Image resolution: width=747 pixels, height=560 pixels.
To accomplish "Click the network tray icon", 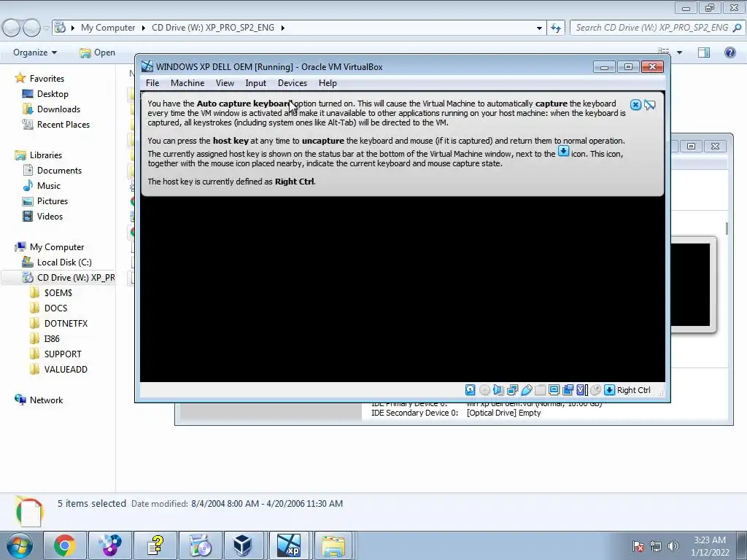I will point(656,546).
